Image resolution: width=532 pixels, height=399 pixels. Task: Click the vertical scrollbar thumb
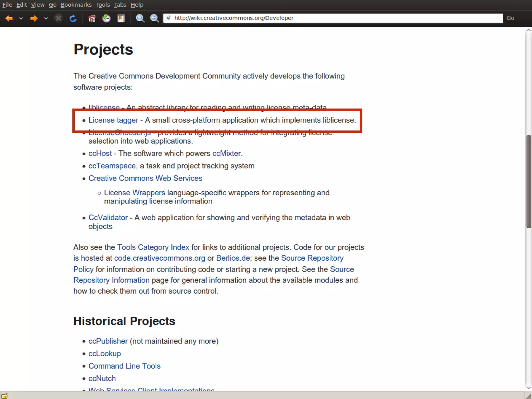(x=529, y=182)
